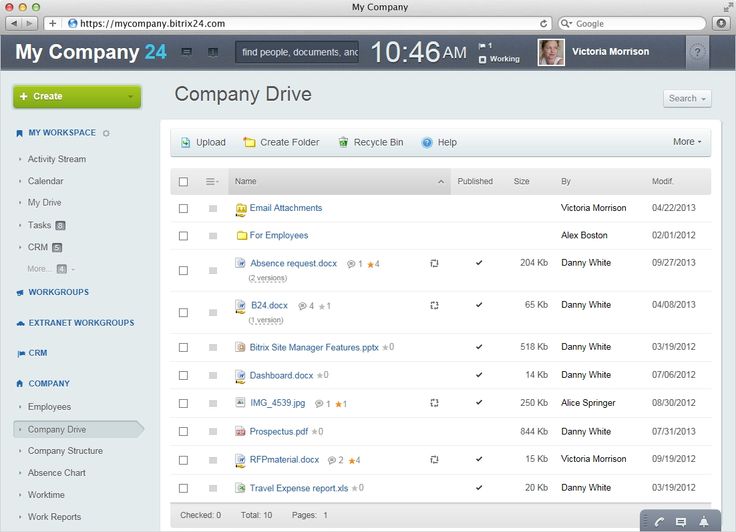Click notifications bell in bottom bar
The width and height of the screenshot is (736, 532).
click(x=704, y=521)
